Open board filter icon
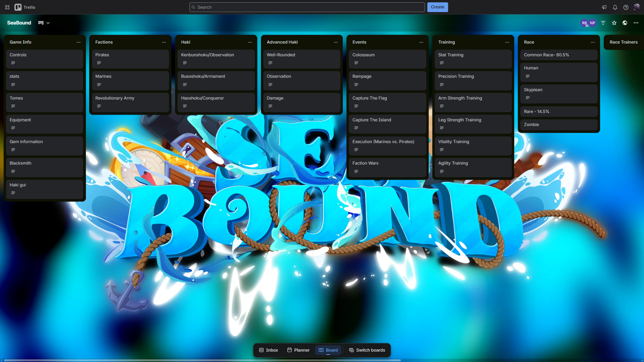644x362 pixels. point(603,23)
